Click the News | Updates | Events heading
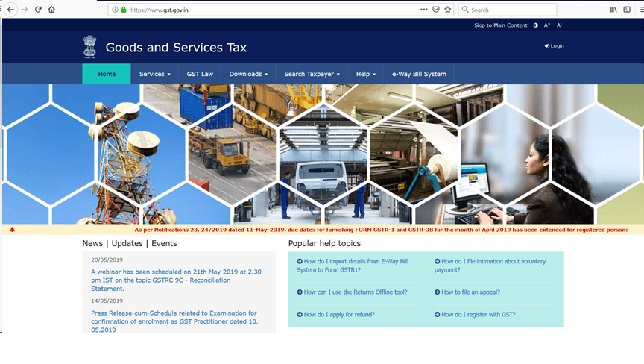 130,243
